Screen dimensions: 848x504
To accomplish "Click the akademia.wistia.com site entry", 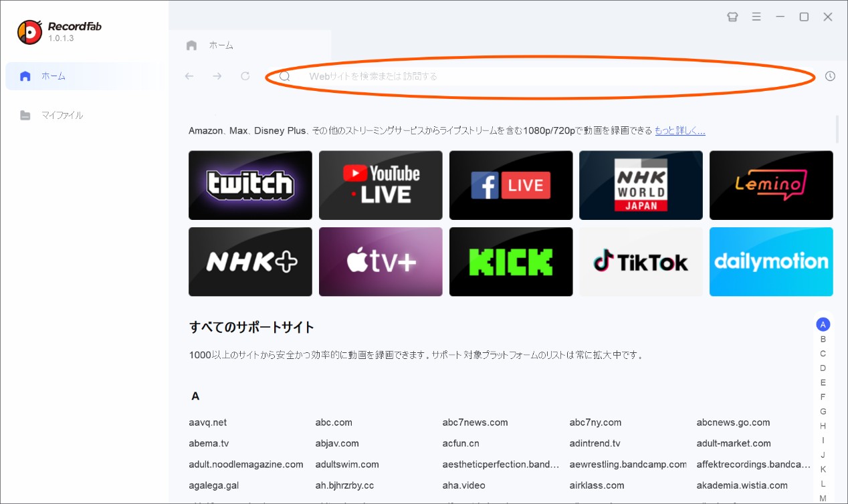I will [742, 485].
